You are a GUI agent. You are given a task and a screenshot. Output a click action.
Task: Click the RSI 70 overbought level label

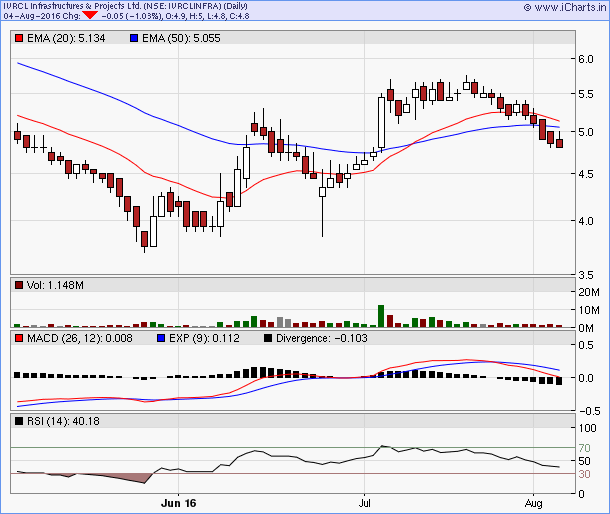[x=584, y=448]
